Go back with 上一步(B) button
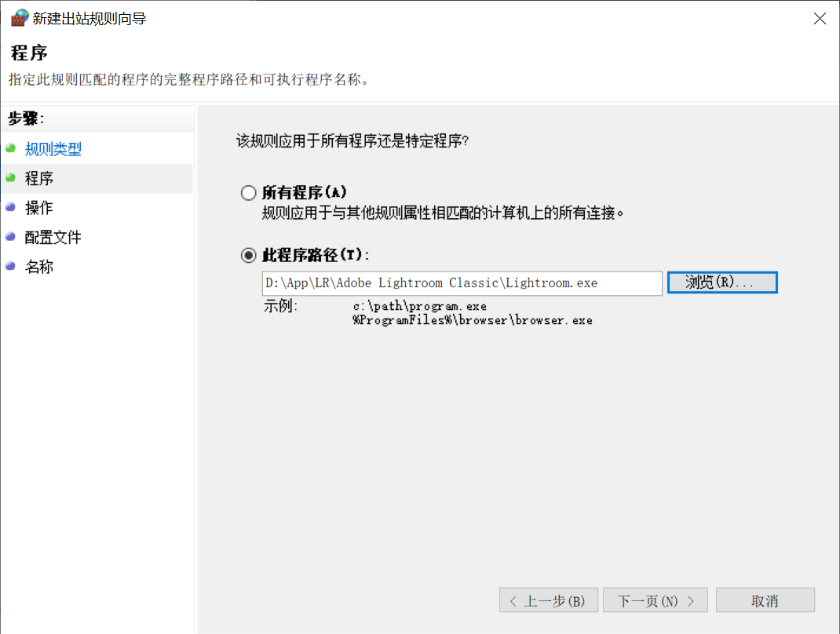Viewport: 840px width, 634px height. (x=549, y=600)
